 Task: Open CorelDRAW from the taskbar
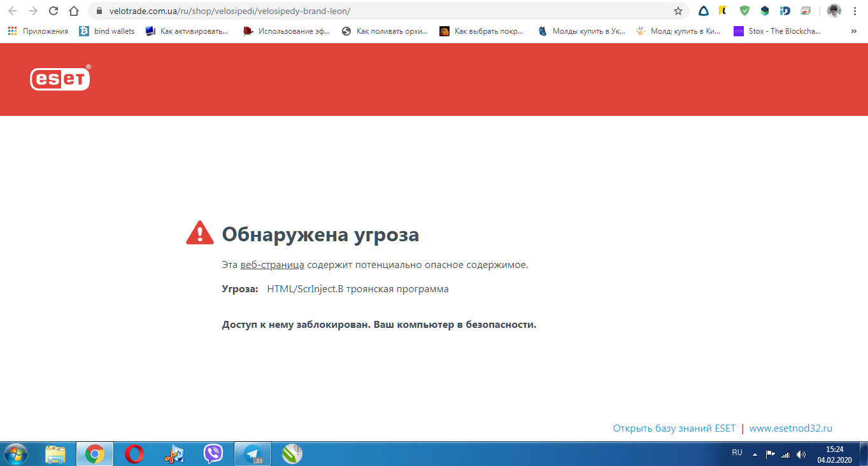(292, 454)
